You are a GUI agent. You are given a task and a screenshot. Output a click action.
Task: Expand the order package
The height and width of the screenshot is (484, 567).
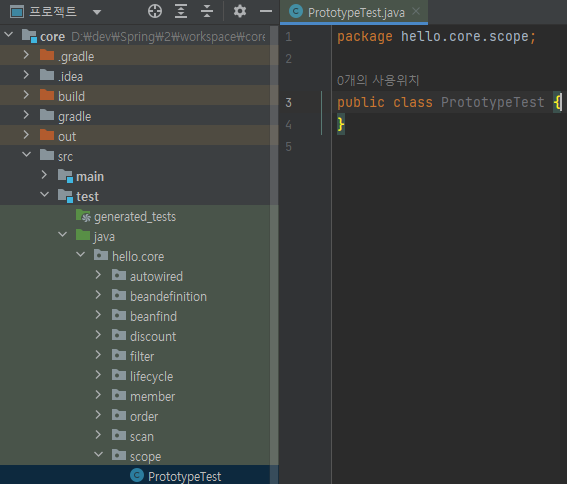coord(98,415)
